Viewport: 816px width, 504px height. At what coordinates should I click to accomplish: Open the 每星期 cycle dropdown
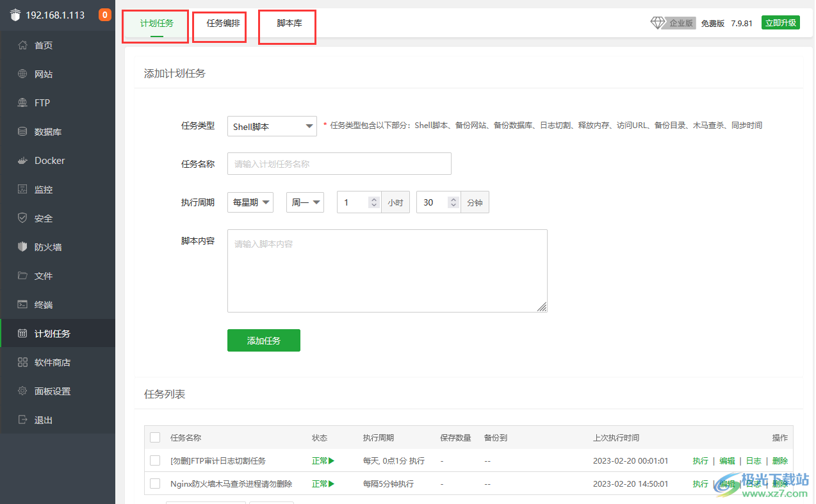point(250,202)
